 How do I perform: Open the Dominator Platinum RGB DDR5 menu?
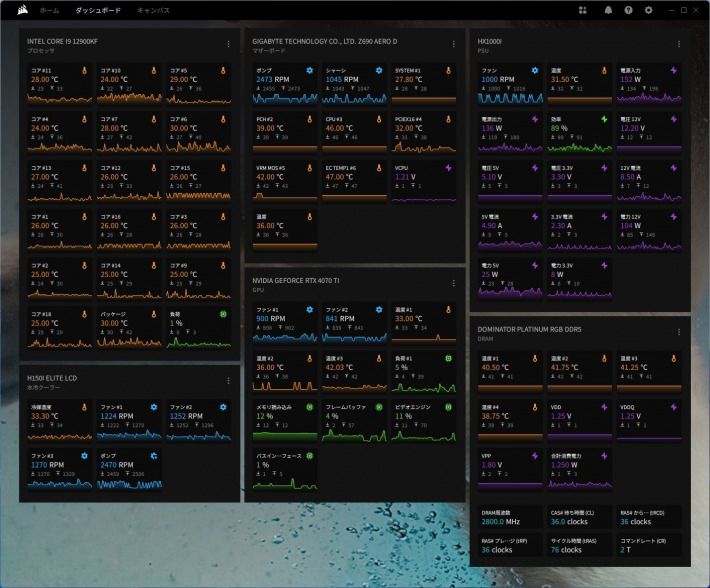tap(679, 332)
